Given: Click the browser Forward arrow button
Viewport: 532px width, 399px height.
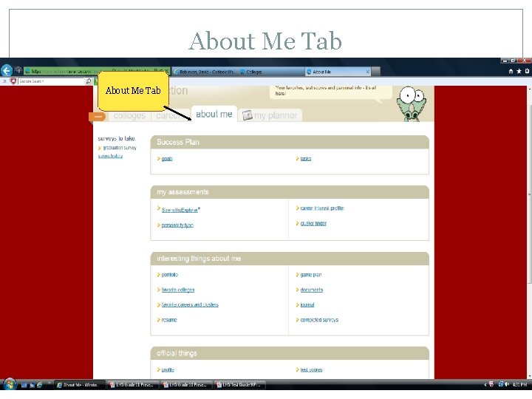Looking at the screenshot, I should pyautogui.click(x=18, y=71).
